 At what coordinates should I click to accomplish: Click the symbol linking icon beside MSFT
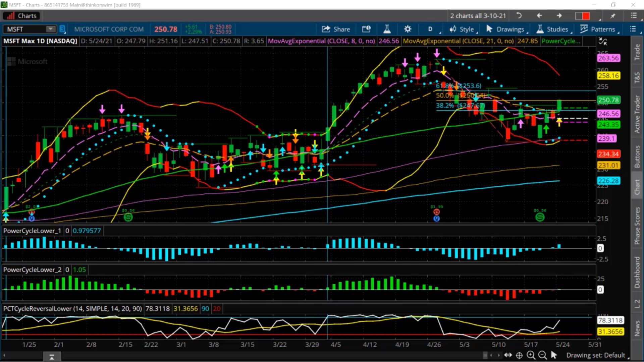[62, 29]
